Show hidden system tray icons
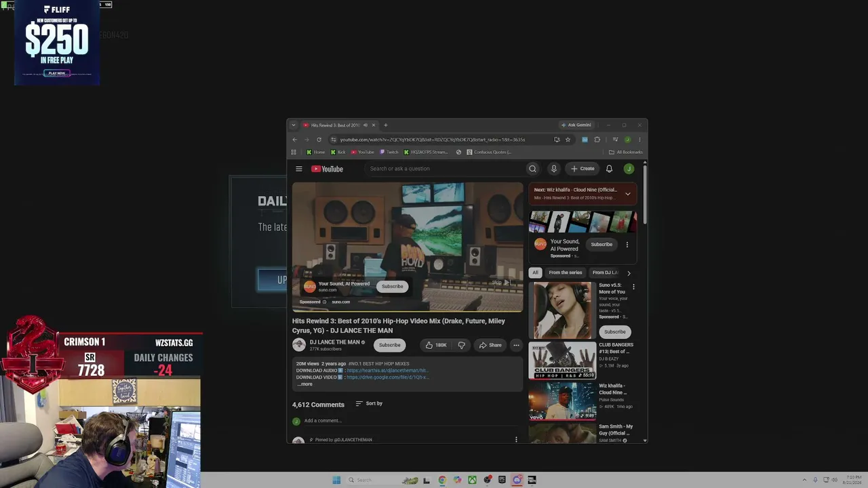The height and width of the screenshot is (488, 868). (804, 480)
